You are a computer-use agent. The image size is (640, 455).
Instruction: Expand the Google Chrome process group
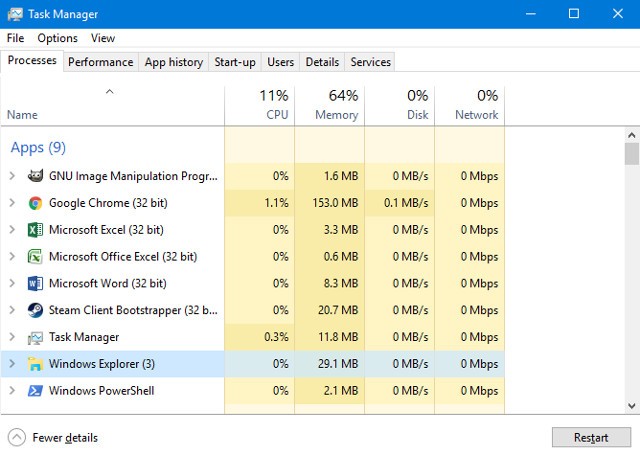coord(12,203)
